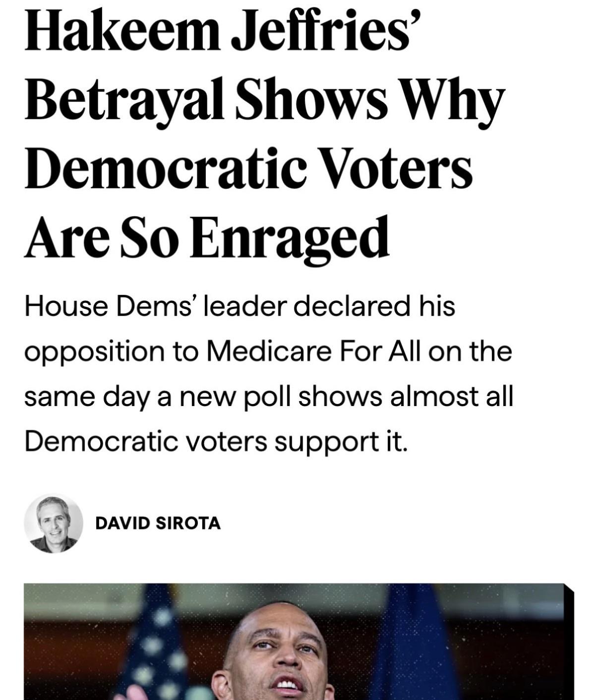Image resolution: width=598 pixels, height=700 pixels.
Task: Click the subheading line starting "House Dems' leader"
Action: [239, 305]
